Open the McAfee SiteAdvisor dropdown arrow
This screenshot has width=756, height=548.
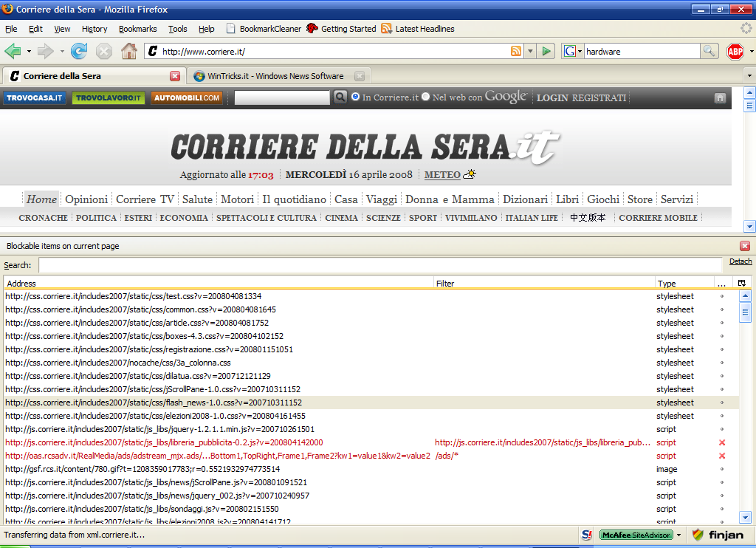[x=679, y=535]
